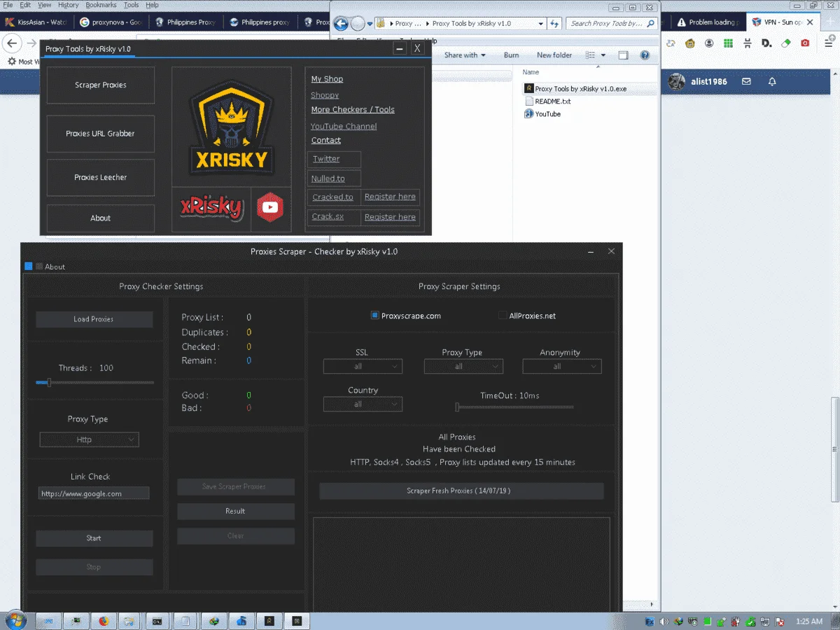Open the Nulled.to link
Screen dimensions: 840x630
click(x=328, y=178)
